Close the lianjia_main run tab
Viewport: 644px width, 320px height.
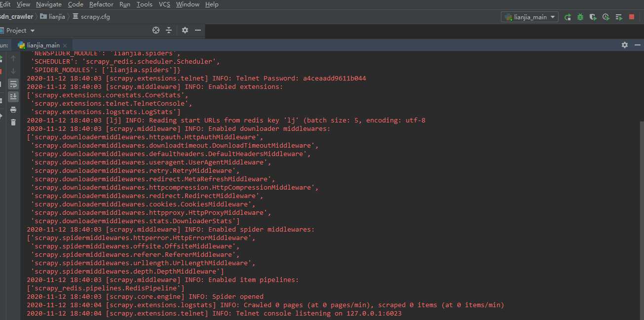[x=65, y=45]
